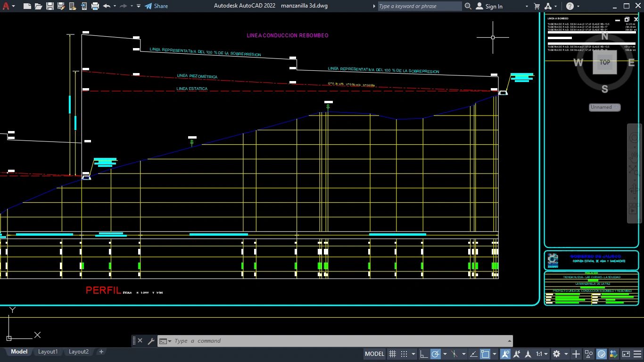Viewport: 644px width, 362px height.
Task: Click the Share paper plane button
Action: (156, 6)
